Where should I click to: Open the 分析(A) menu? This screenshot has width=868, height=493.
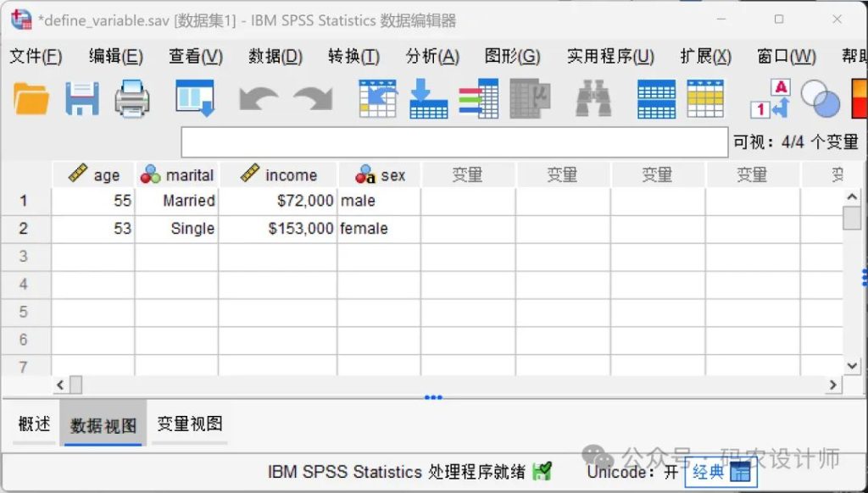click(x=432, y=57)
